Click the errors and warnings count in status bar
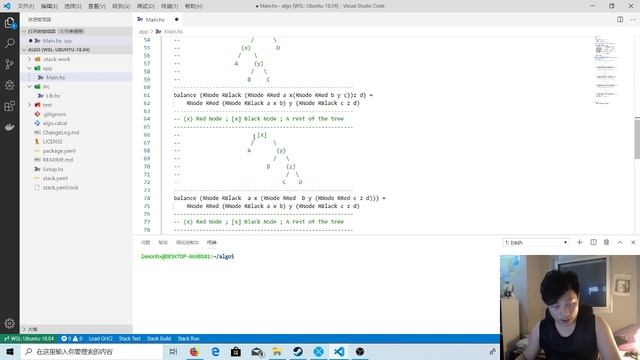The height and width of the screenshot is (360, 640). coord(72,338)
